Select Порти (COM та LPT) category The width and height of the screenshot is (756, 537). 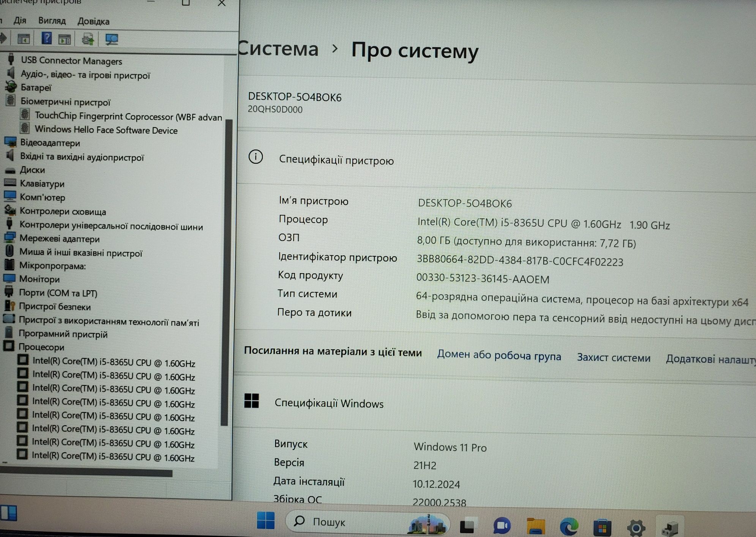point(58,293)
